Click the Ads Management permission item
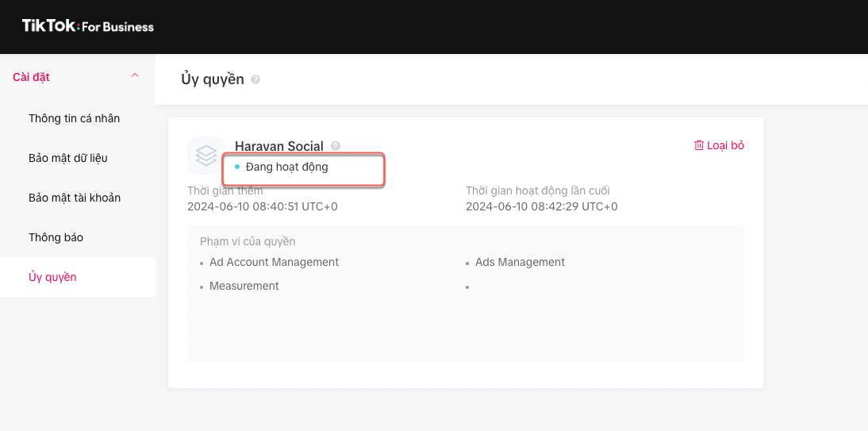 tap(520, 262)
